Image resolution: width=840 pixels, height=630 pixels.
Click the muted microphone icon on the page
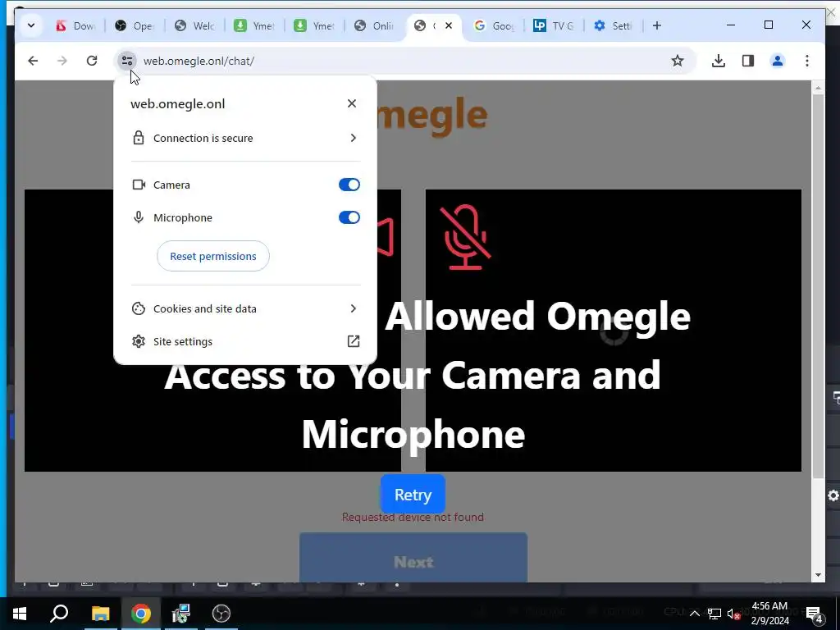466,237
